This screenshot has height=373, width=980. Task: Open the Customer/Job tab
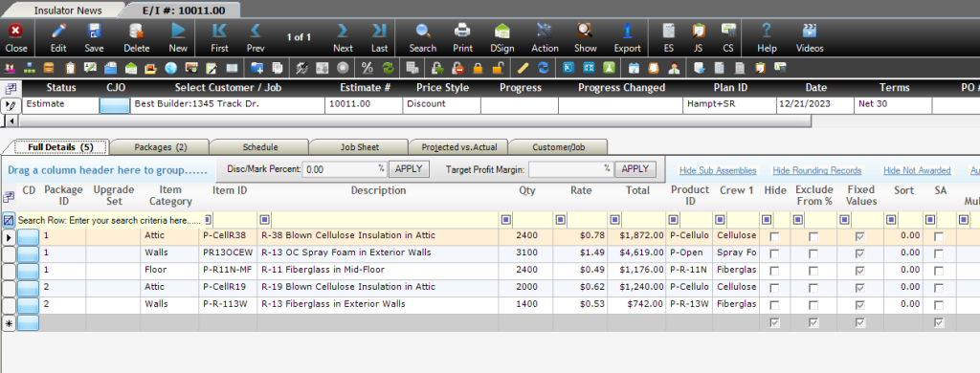tap(558, 147)
